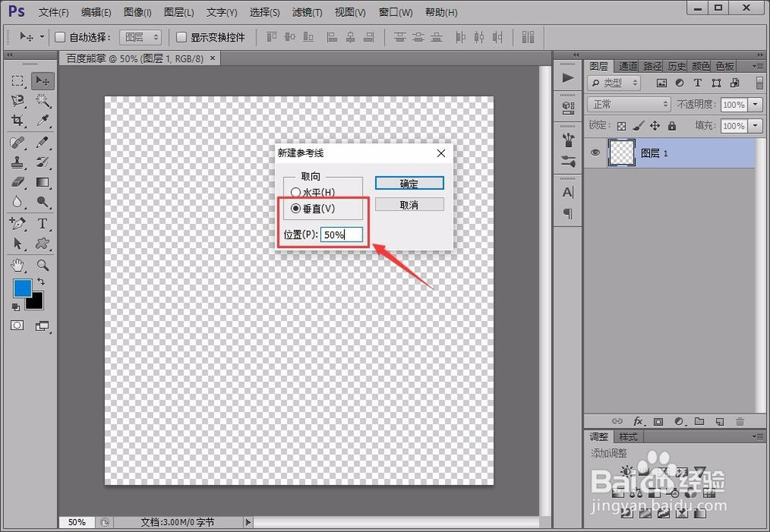Enable the 自动选择 checkbox
Image resolution: width=770 pixels, height=532 pixels.
(x=60, y=37)
